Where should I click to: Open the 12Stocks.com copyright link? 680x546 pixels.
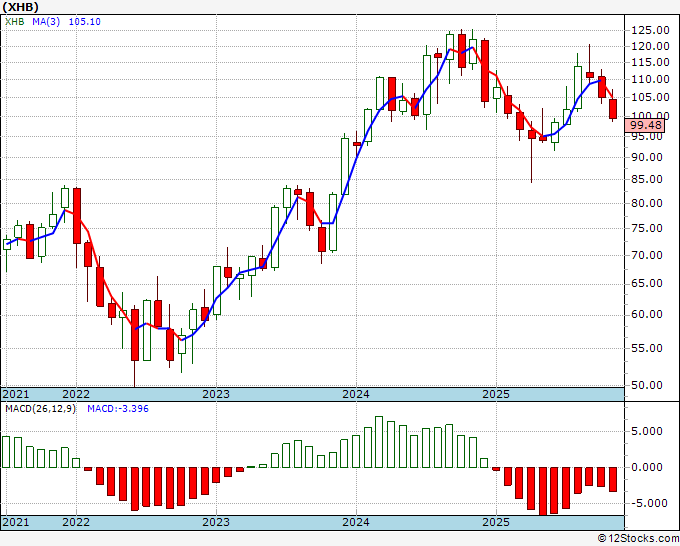(638, 539)
